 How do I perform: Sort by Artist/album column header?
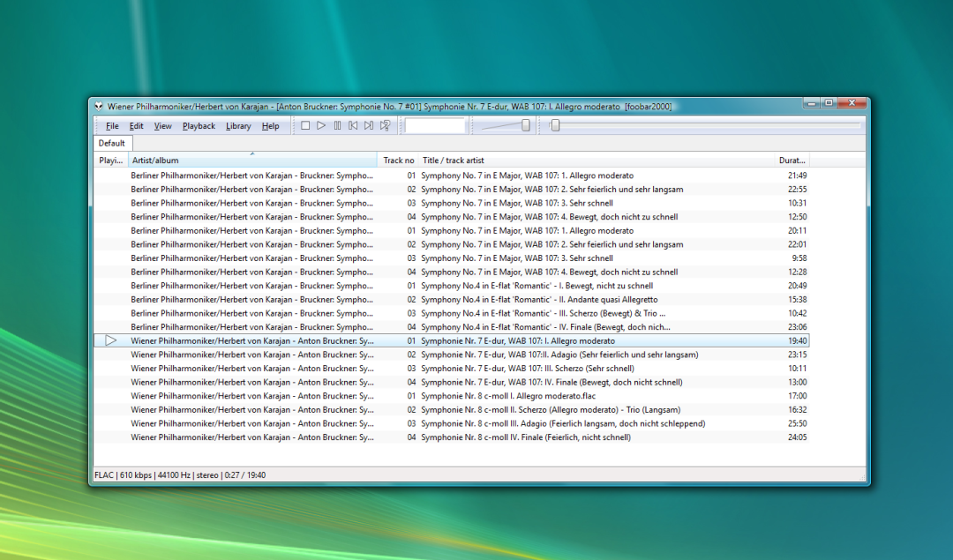[252, 161]
